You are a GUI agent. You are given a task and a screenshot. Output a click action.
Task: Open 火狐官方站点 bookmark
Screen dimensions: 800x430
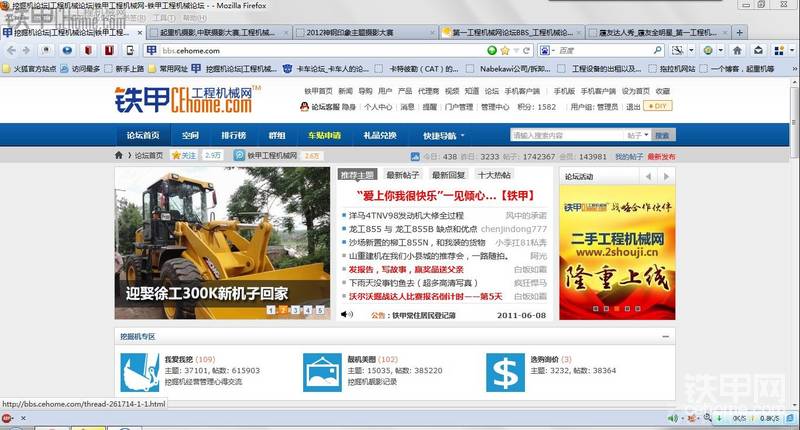(x=30, y=68)
